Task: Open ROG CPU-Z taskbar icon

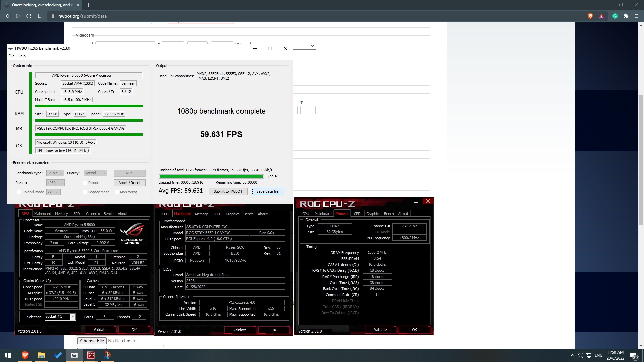Action: point(91,355)
